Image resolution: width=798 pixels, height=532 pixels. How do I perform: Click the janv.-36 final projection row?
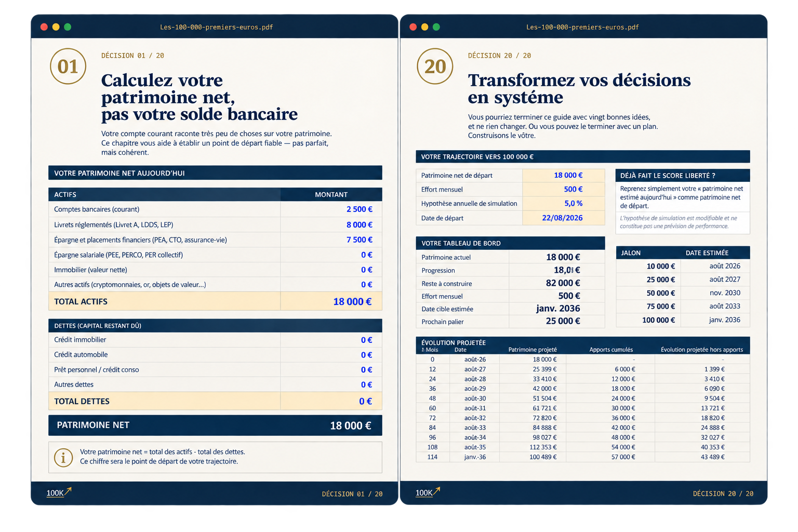pos(583,457)
